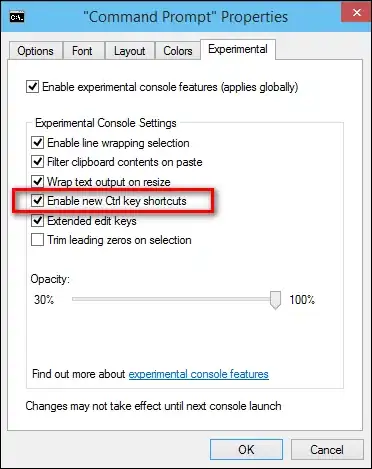Toggle Wrap text output on resize
The width and height of the screenshot is (372, 469).
pyautogui.click(x=37, y=182)
